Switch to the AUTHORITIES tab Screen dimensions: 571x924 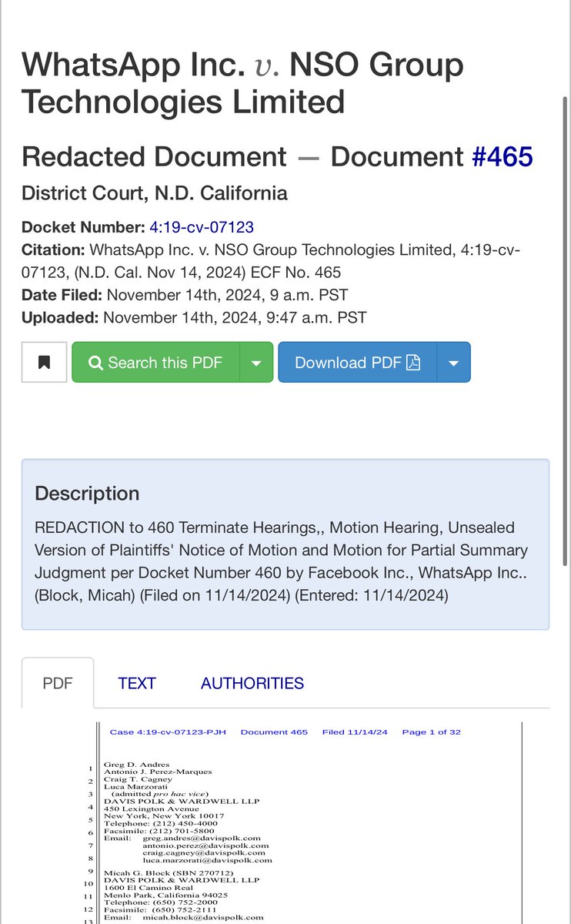coord(252,683)
